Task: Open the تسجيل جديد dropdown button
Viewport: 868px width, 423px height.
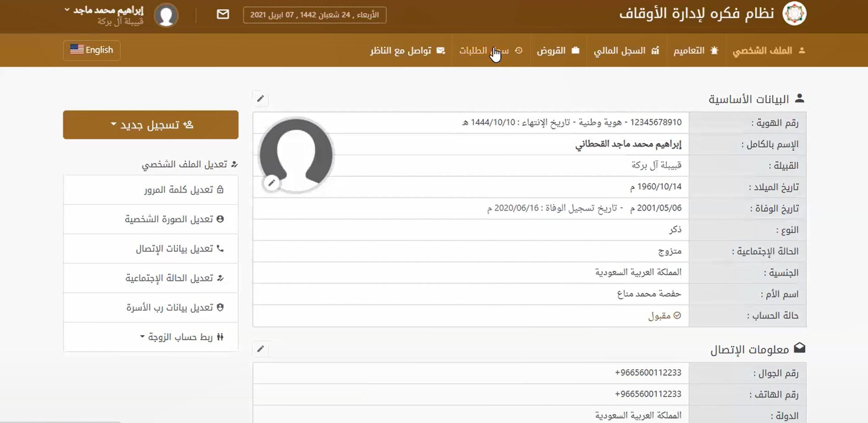Action: pyautogui.click(x=151, y=125)
